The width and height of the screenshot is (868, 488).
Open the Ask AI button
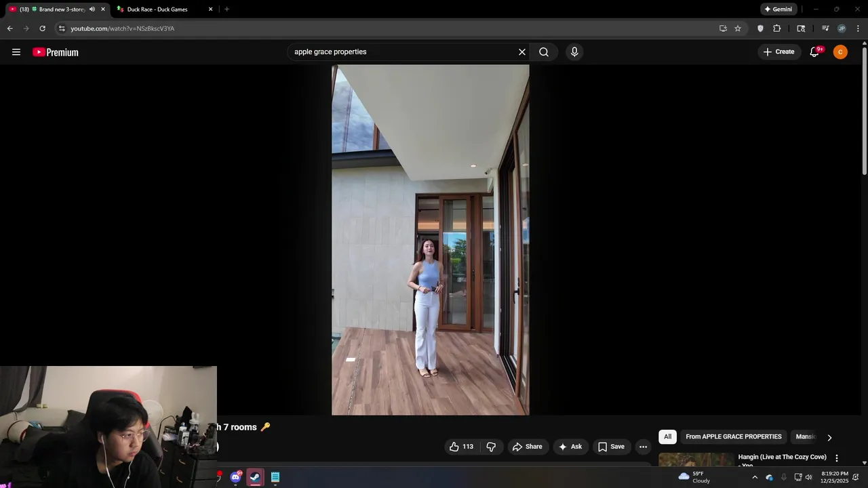[x=570, y=447]
